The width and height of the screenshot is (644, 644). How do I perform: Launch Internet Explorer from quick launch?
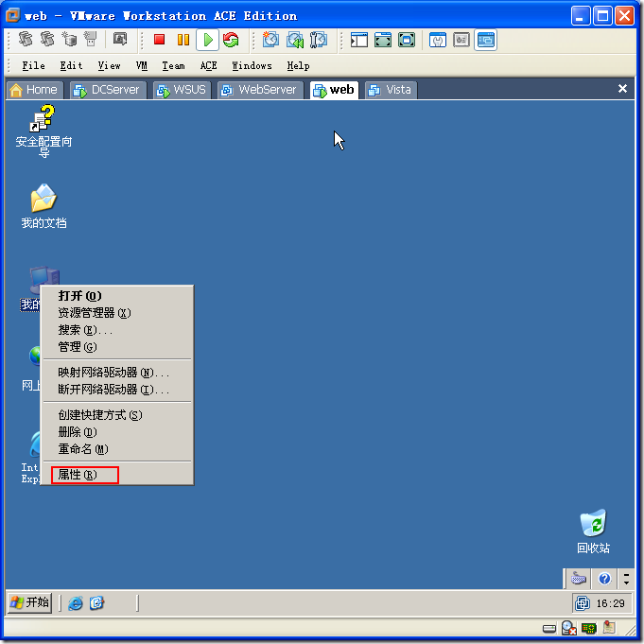(x=76, y=603)
